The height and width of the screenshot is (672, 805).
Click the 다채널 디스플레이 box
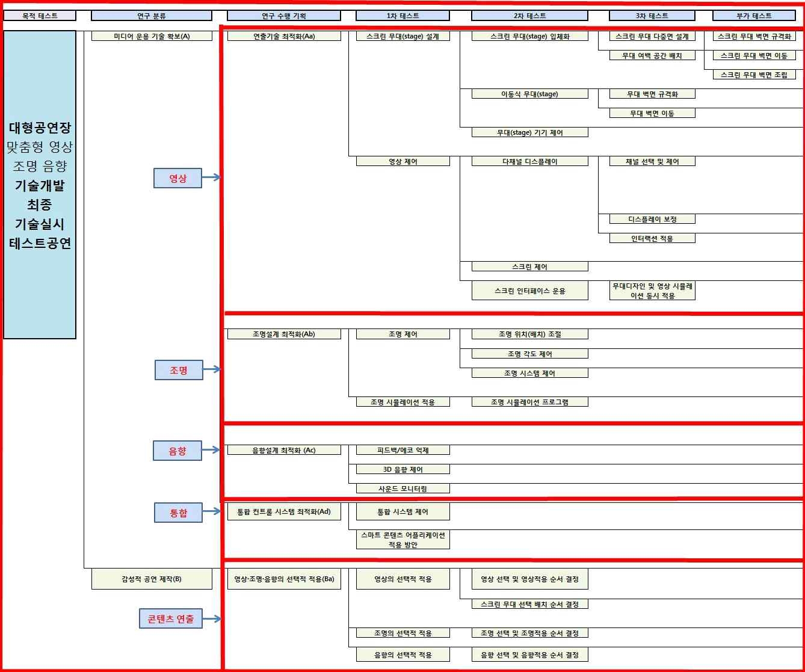point(529,161)
